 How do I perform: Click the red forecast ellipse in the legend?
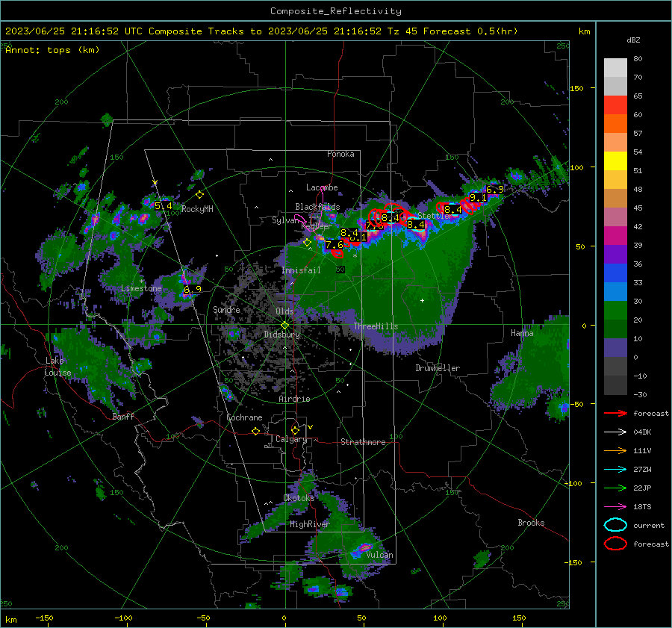coord(615,544)
